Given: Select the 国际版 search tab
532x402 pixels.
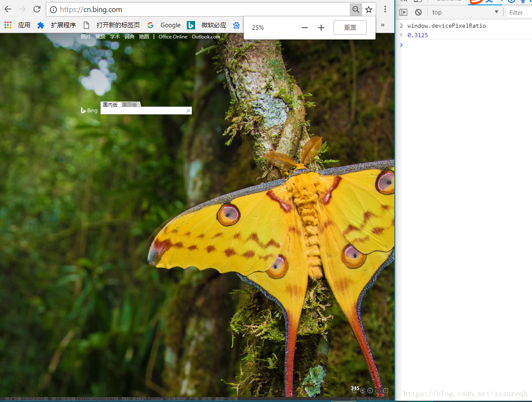Looking at the screenshot, I should 130,105.
